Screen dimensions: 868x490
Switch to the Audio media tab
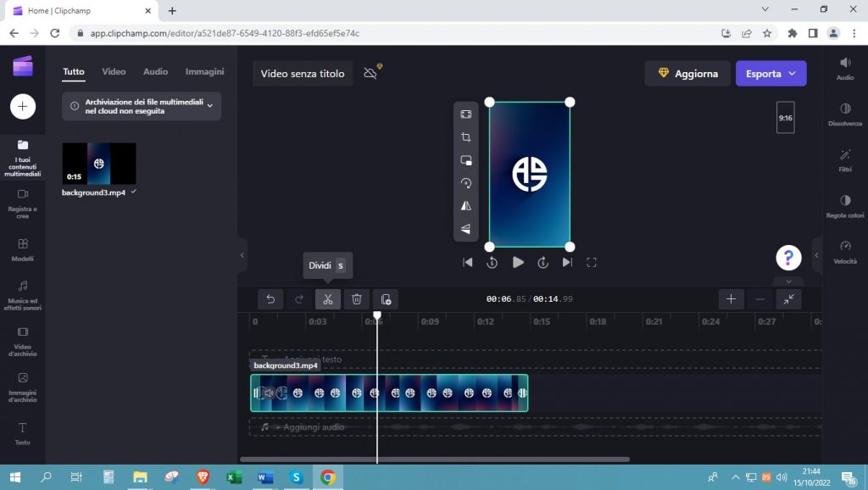(155, 72)
